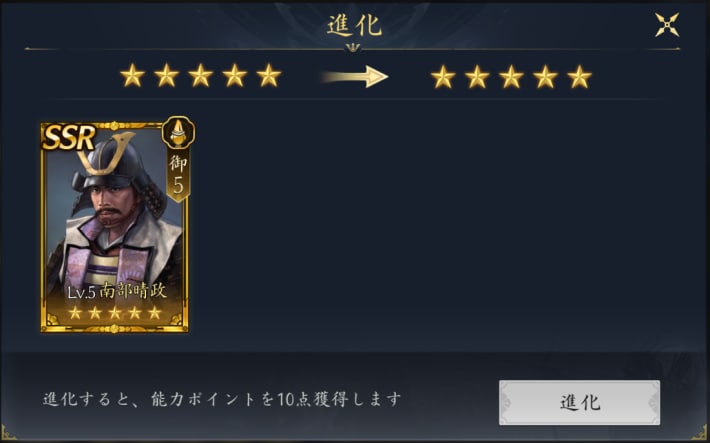The width and height of the screenshot is (710, 443).
Task: Click the helmet class icon on card
Action: coord(178,132)
